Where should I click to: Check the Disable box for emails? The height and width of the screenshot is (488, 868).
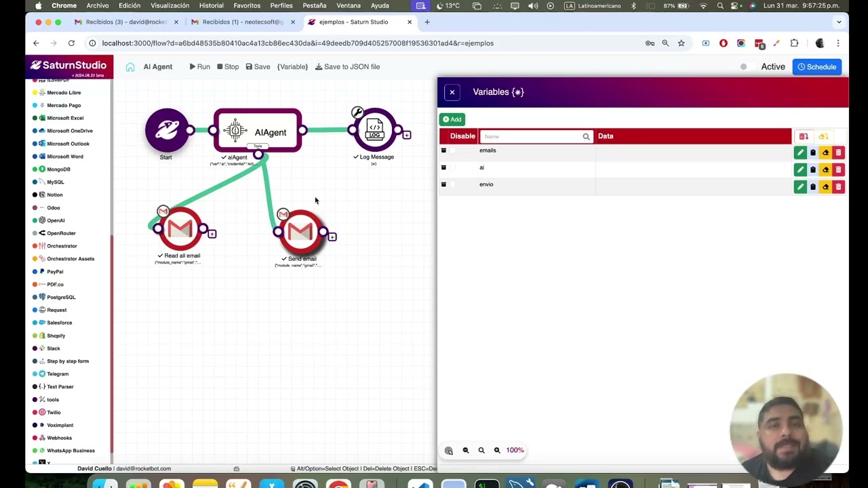454,150
